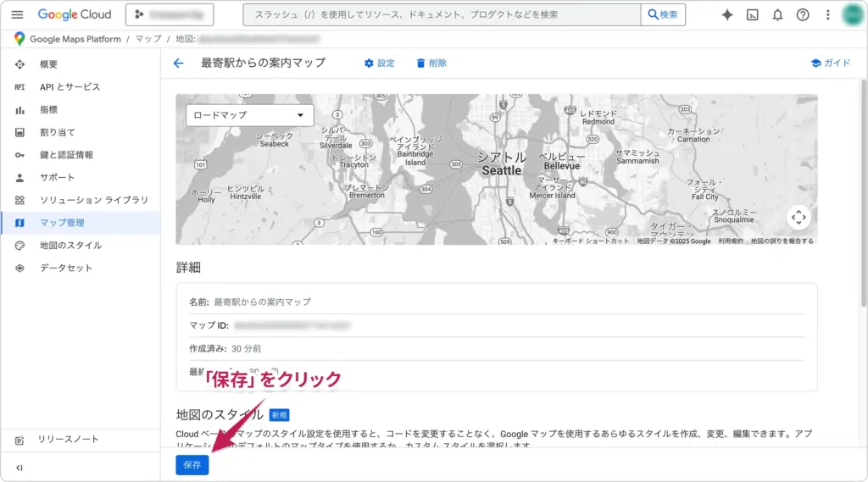Open the project selector dropdown
Screen dimensions: 868x482
click(170, 15)
